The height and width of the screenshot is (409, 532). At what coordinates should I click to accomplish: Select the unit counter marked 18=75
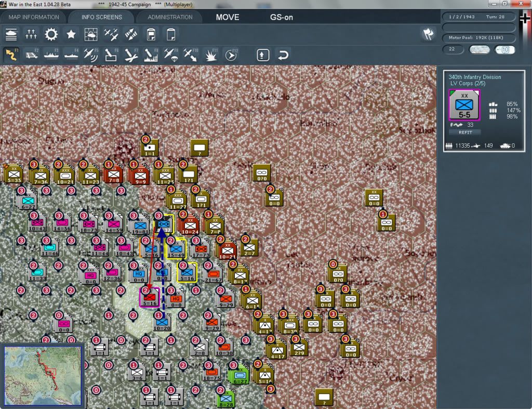click(212, 372)
